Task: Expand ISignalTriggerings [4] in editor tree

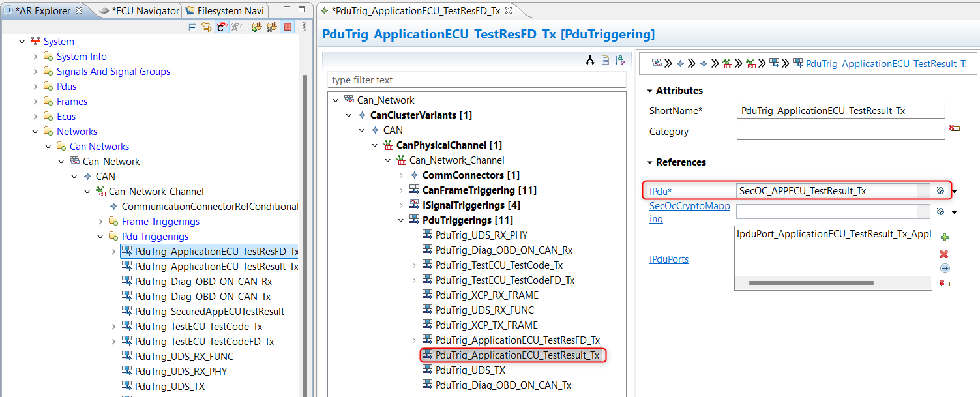Action: pyautogui.click(x=402, y=205)
